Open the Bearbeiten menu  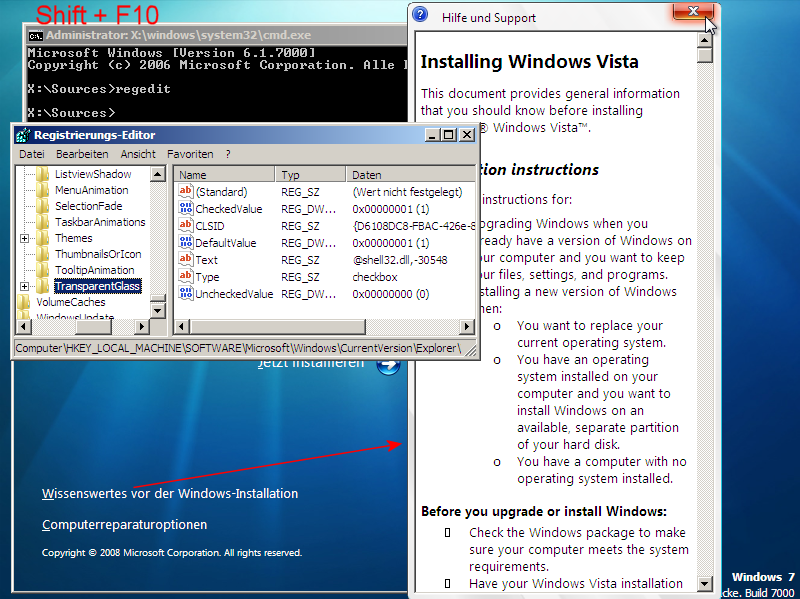point(82,154)
